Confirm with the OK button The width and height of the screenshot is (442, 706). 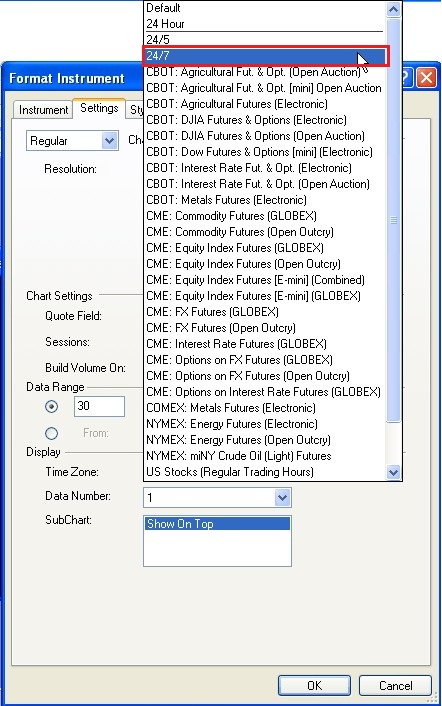coord(314,685)
